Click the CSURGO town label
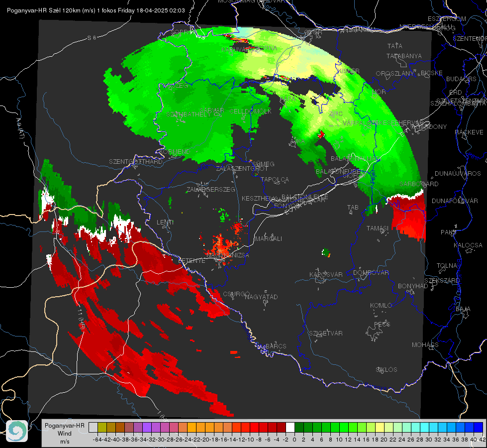487x448 pixels. (236, 294)
